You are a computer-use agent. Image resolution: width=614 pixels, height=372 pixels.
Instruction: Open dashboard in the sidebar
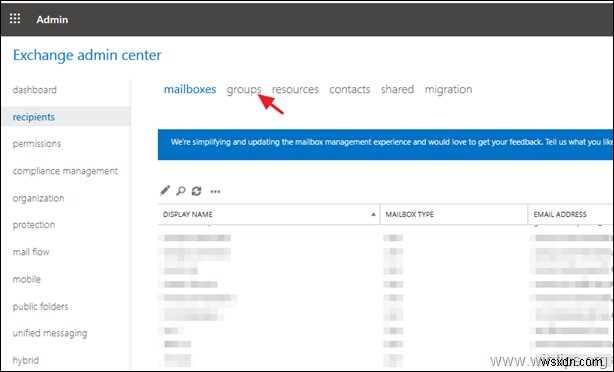click(34, 90)
